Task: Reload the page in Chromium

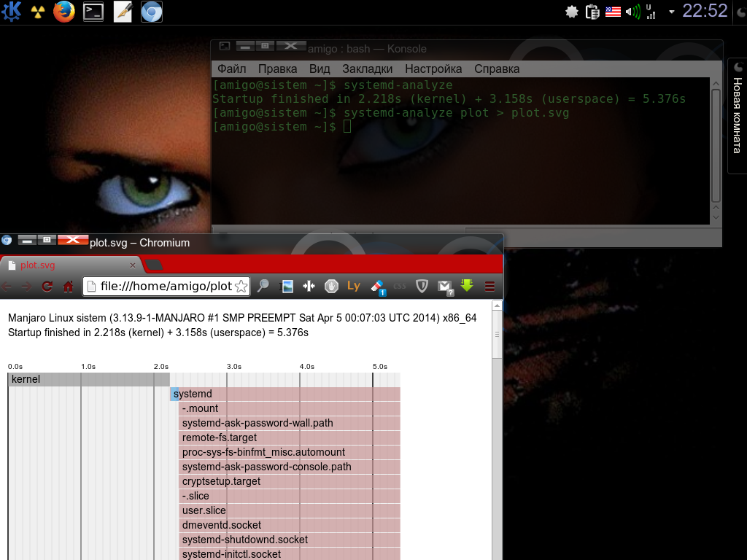Action: point(47,286)
